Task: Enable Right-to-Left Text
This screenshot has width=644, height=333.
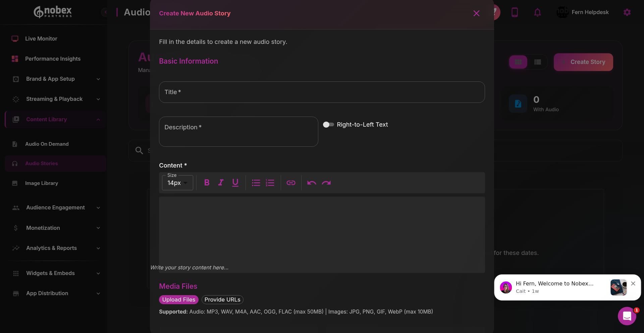Action: 328,124
